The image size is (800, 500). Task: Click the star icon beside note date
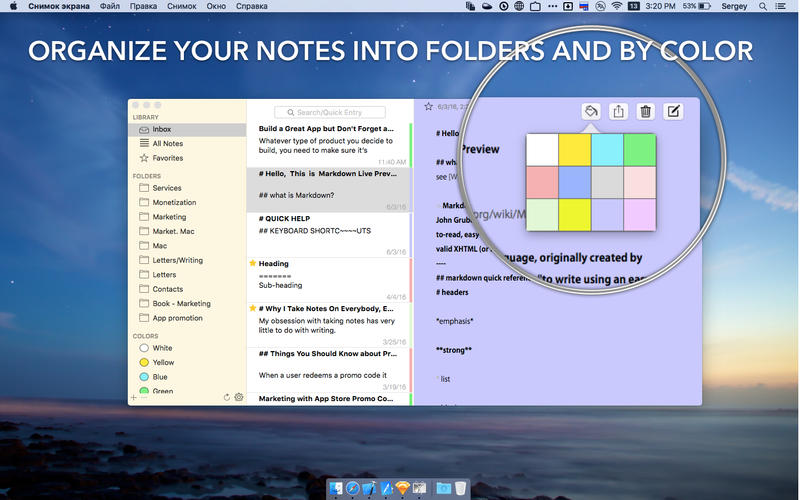click(x=428, y=107)
